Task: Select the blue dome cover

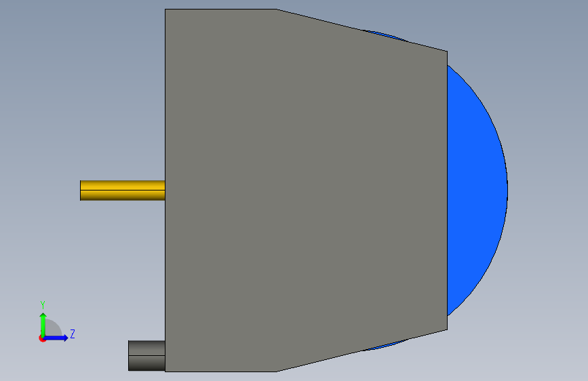Action: point(477,190)
